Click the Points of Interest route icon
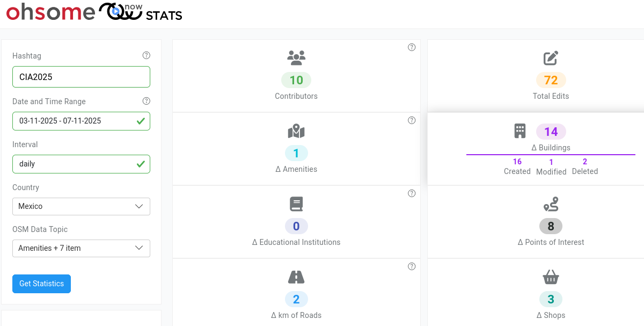This screenshot has height=326, width=644. (551, 204)
